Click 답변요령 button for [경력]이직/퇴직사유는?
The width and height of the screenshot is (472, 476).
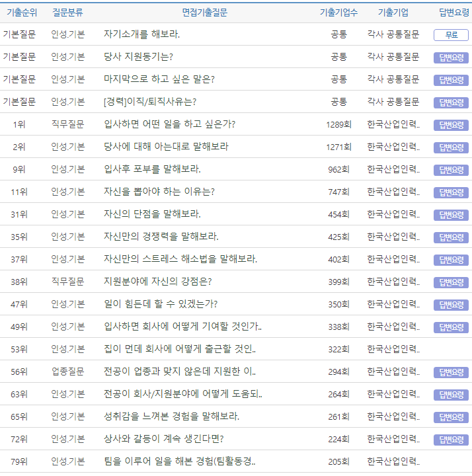point(451,102)
